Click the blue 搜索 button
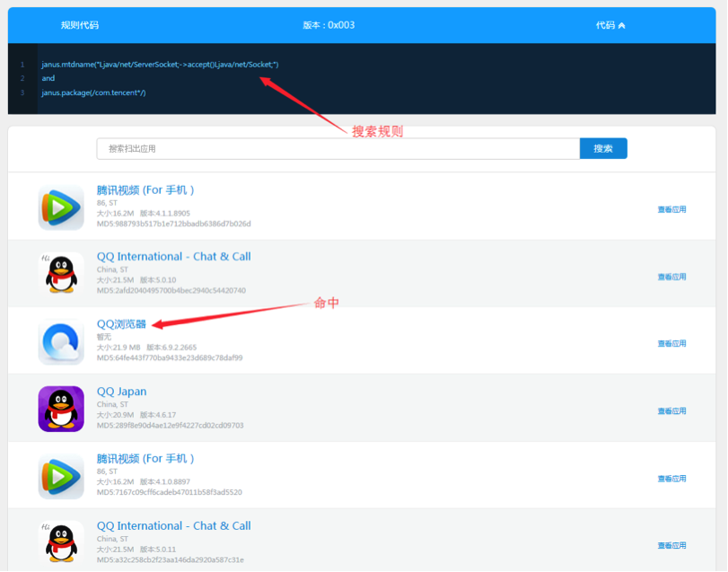The height and width of the screenshot is (572, 728). tap(603, 148)
